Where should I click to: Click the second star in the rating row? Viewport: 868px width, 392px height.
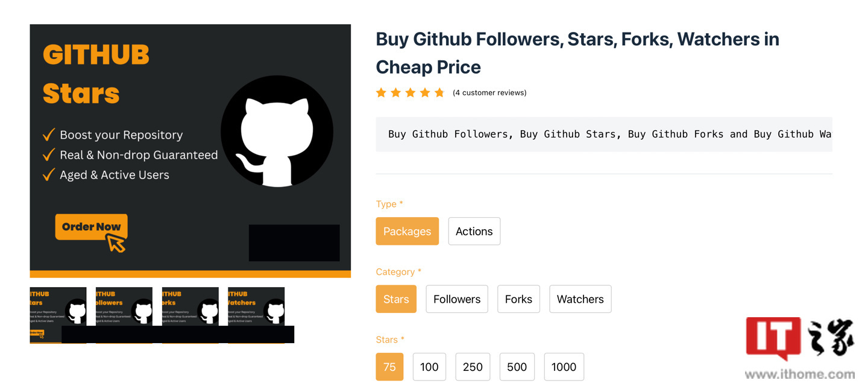point(395,92)
